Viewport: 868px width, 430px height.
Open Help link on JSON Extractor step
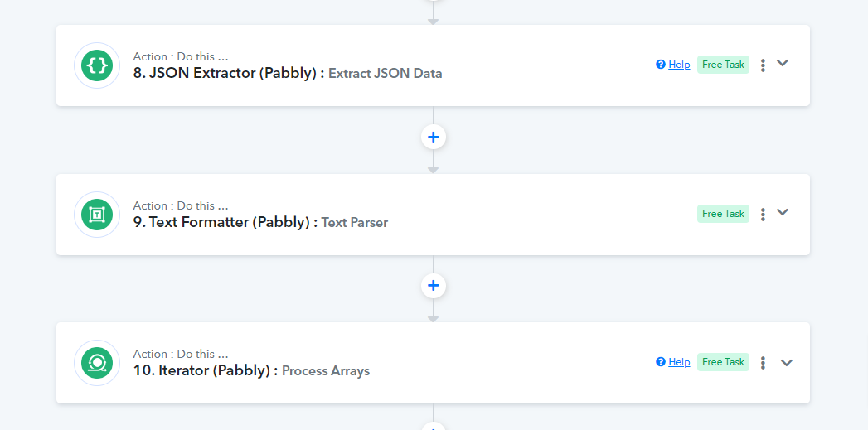point(679,65)
